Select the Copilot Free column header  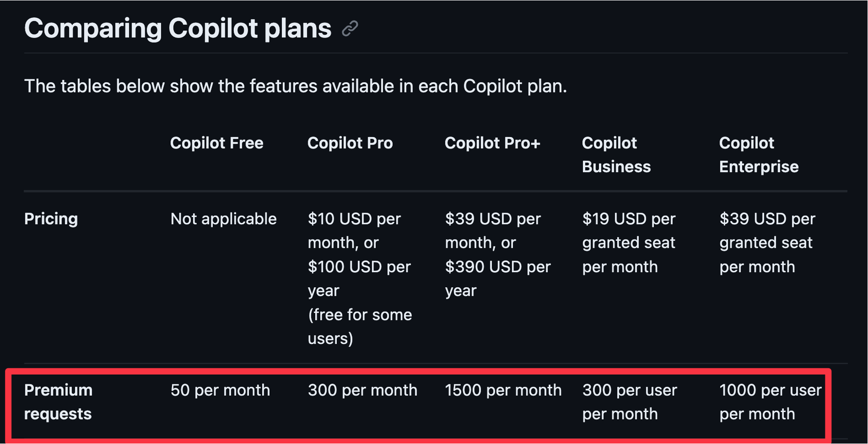click(217, 143)
